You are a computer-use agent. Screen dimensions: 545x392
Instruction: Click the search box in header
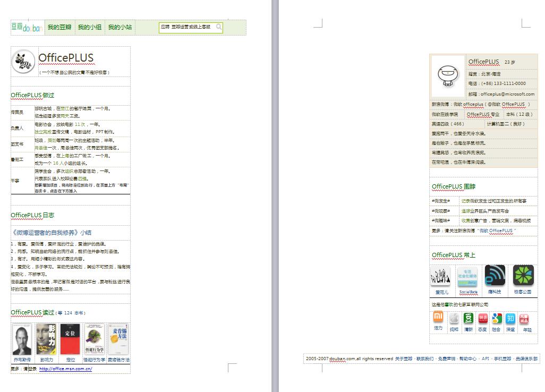coord(186,27)
